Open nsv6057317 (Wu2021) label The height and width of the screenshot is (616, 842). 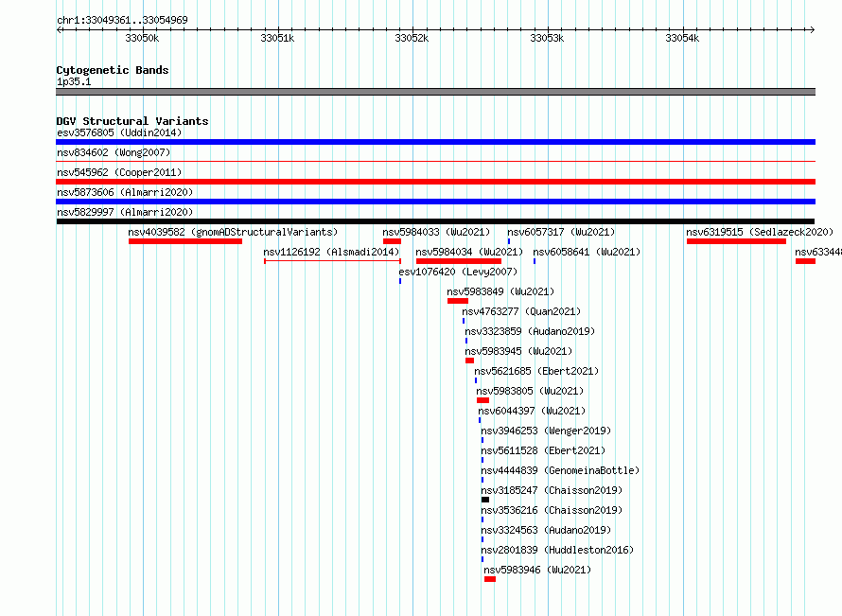tap(561, 232)
